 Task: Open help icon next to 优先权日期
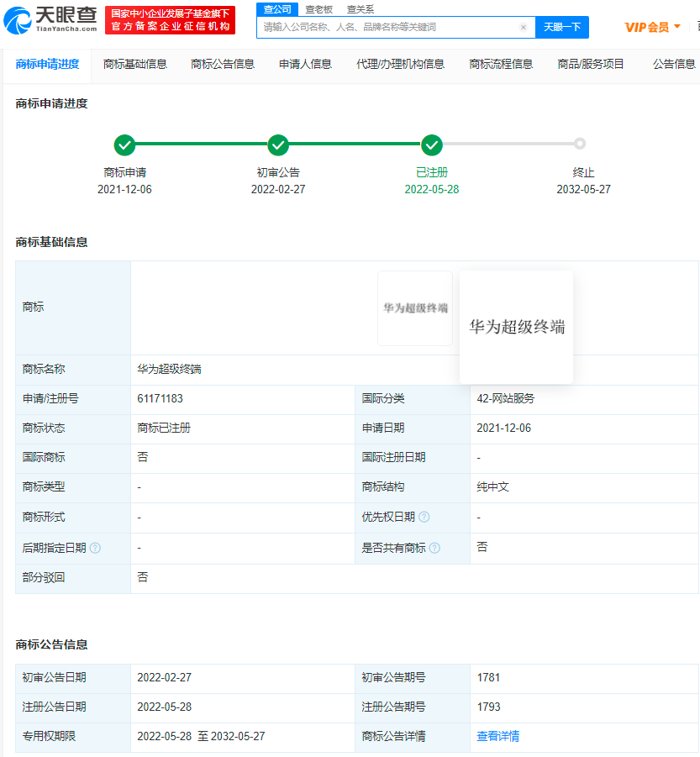424,517
